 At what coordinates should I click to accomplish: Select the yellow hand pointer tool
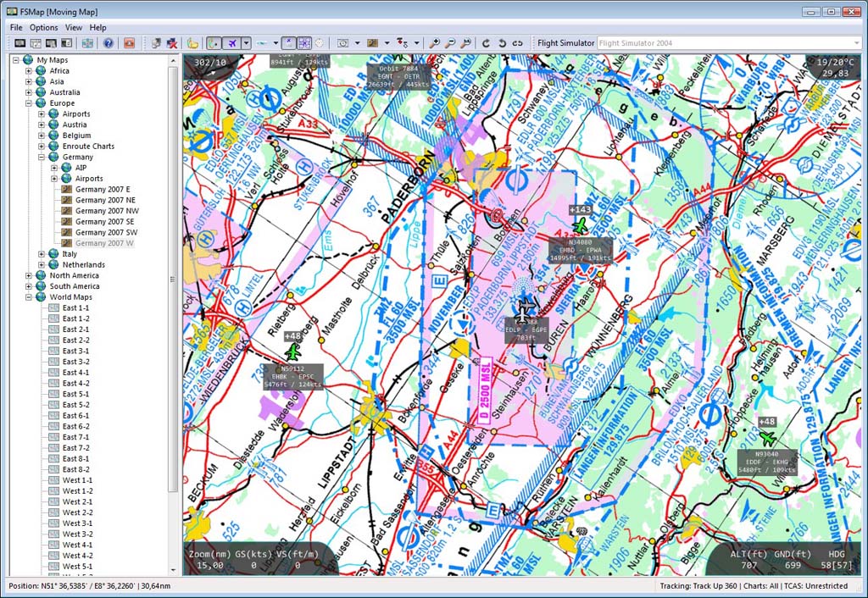192,43
